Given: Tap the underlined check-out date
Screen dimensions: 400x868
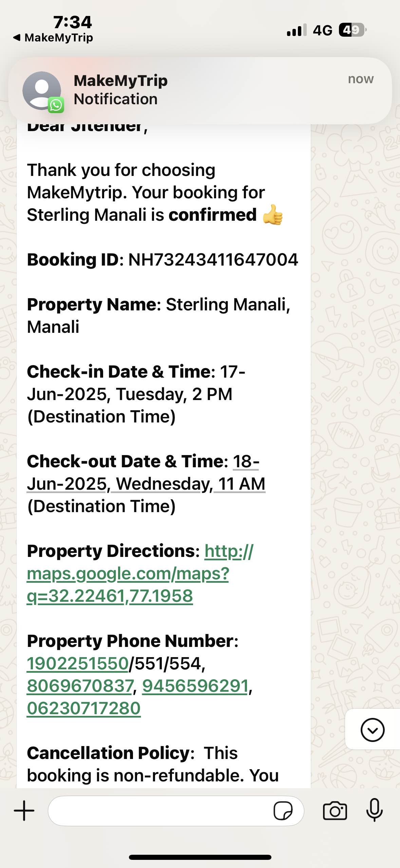Looking at the screenshot, I should [146, 484].
